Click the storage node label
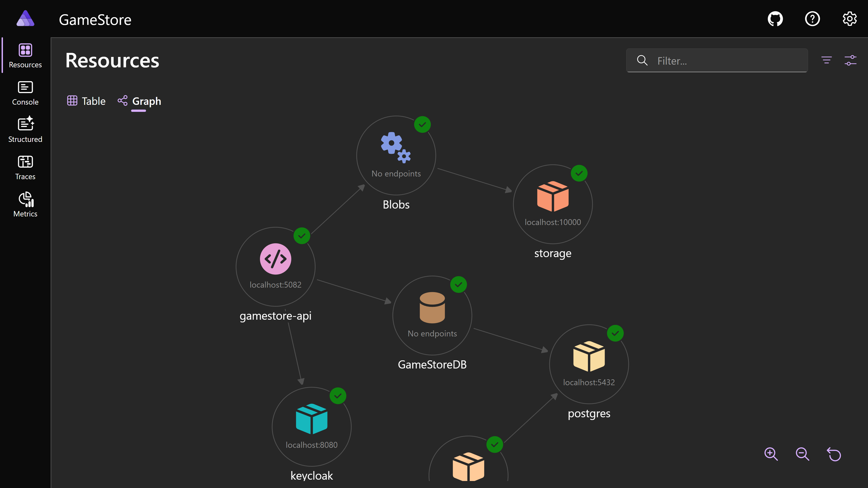This screenshot has height=488, width=868. (x=553, y=253)
